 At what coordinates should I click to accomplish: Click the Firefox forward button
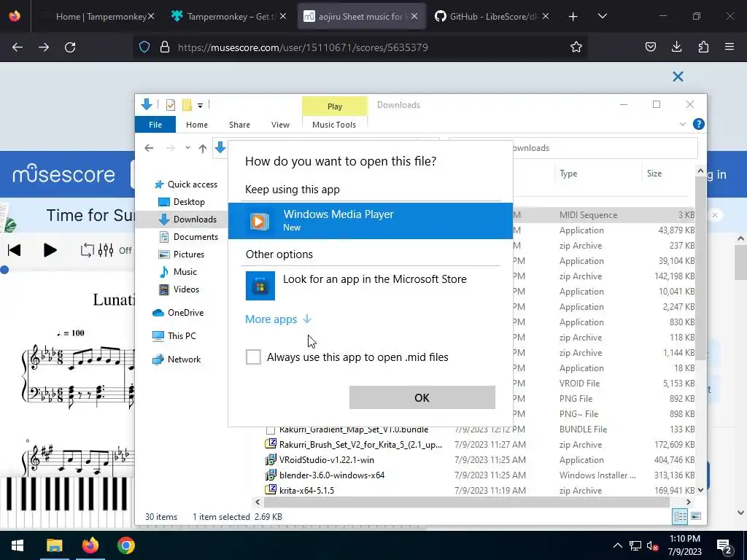tap(44, 47)
